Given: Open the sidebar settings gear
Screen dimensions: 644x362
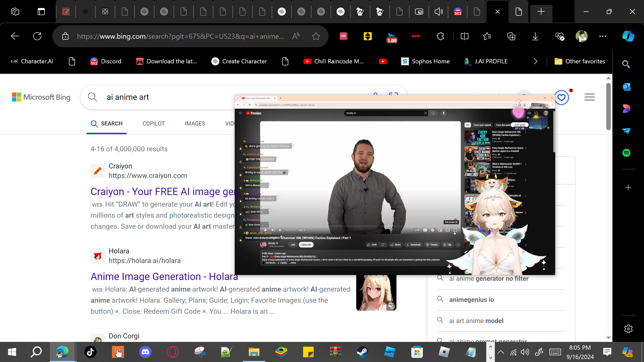Looking at the screenshot, I should [x=628, y=329].
